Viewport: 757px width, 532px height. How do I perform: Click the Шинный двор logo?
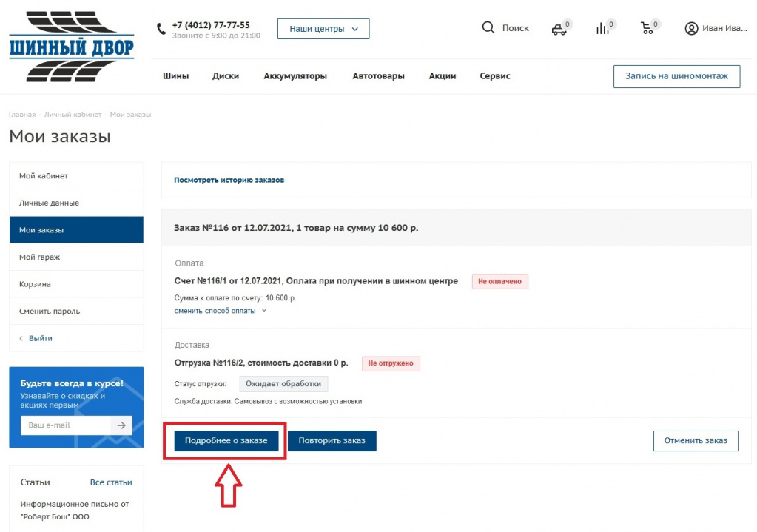72,47
